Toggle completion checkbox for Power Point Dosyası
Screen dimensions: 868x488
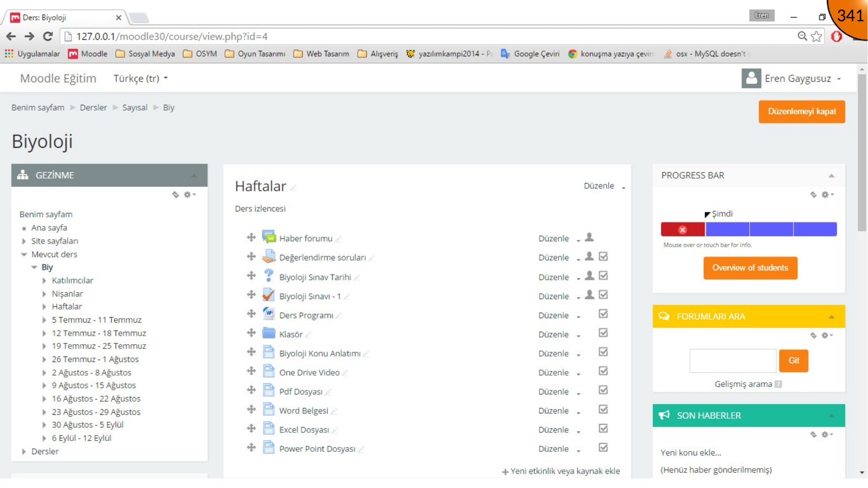(x=603, y=447)
